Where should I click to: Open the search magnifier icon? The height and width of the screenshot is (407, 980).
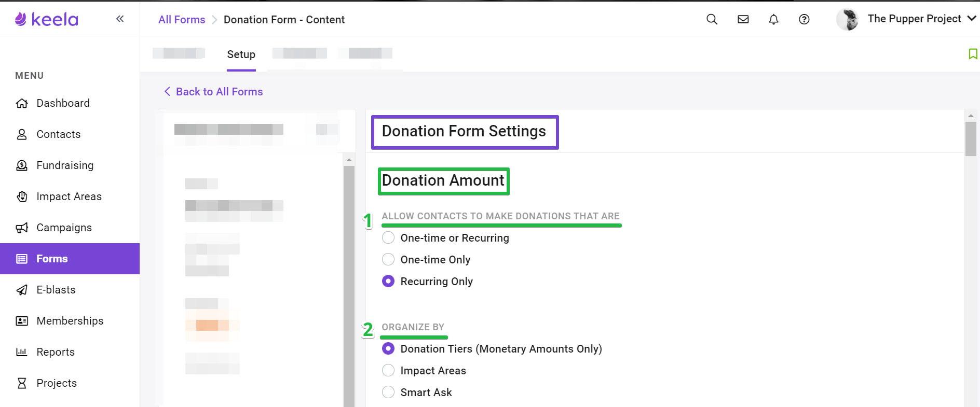pyautogui.click(x=712, y=19)
